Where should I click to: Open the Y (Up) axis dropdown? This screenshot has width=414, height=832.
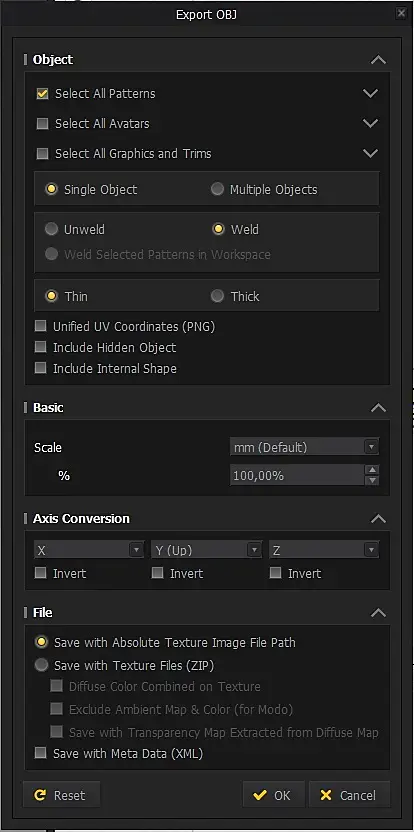207,550
